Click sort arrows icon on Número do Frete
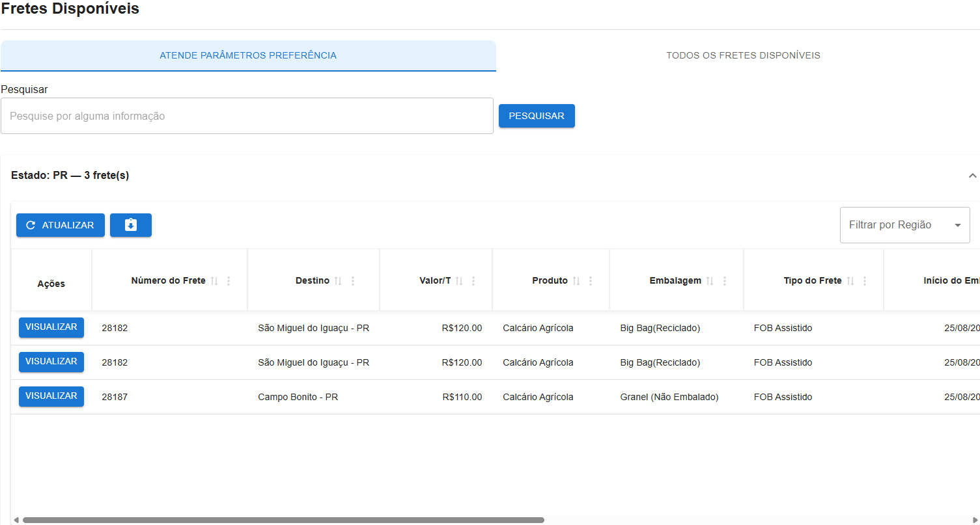980x525 pixels. [214, 281]
